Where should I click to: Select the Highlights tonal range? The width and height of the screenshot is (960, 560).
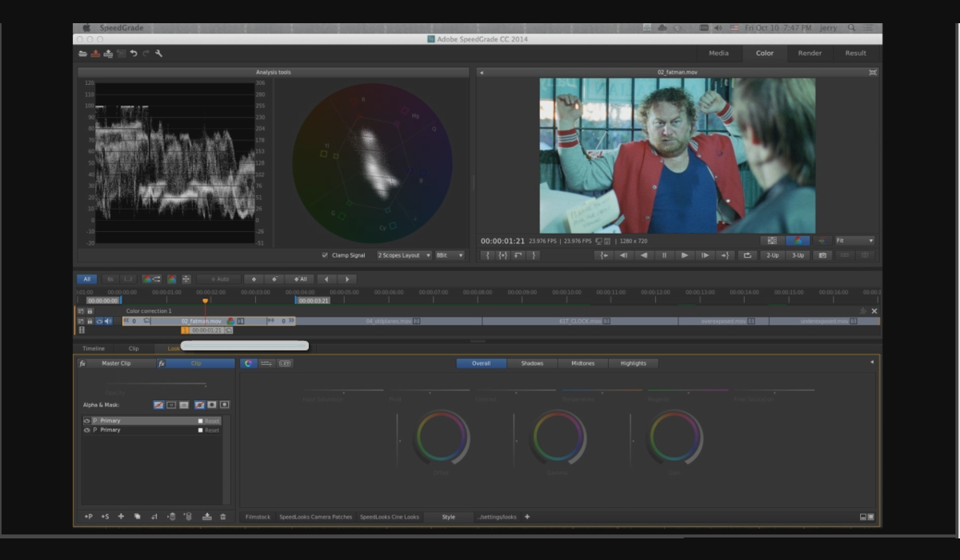[x=634, y=363]
